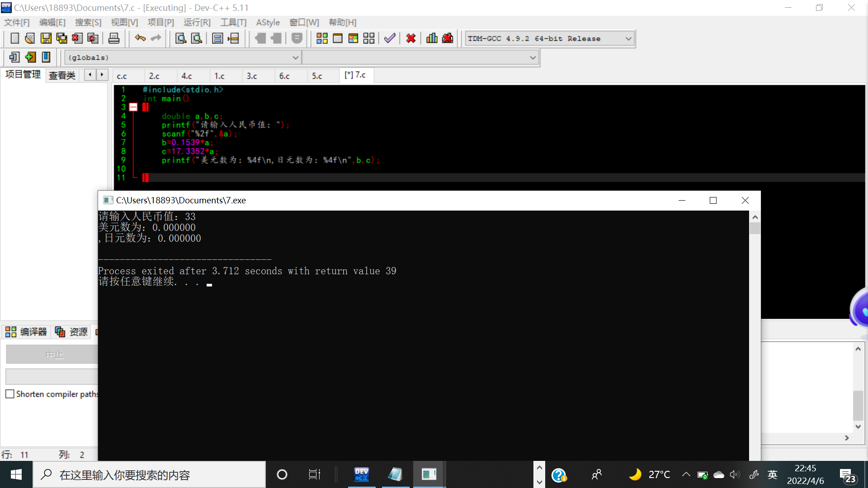Collapse the main function fold marker
Screen dimensions: 868x488
(133, 107)
